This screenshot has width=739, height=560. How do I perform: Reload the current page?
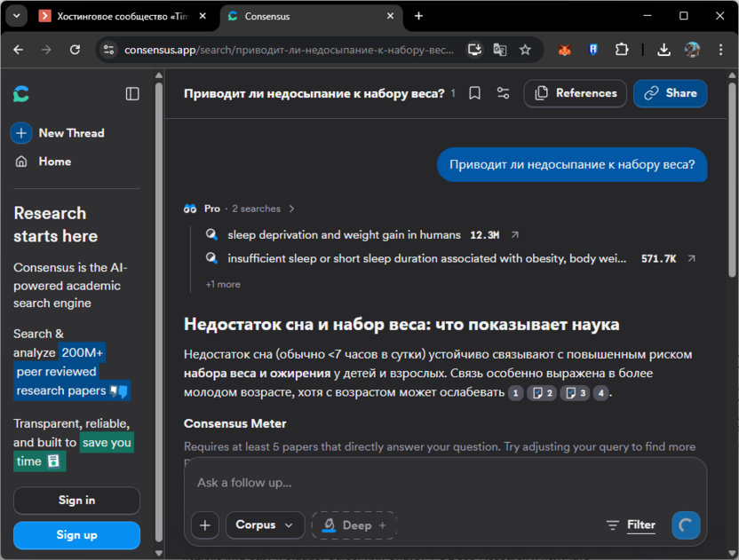point(75,50)
